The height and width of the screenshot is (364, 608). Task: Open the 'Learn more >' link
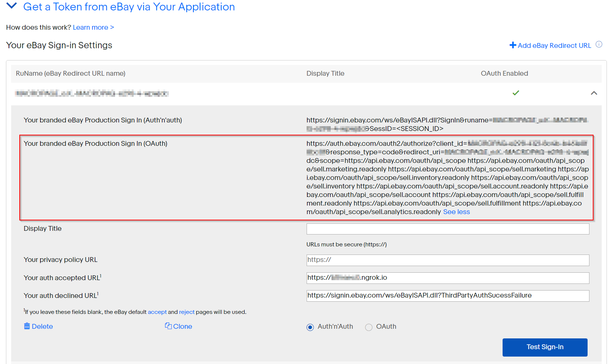tap(94, 27)
